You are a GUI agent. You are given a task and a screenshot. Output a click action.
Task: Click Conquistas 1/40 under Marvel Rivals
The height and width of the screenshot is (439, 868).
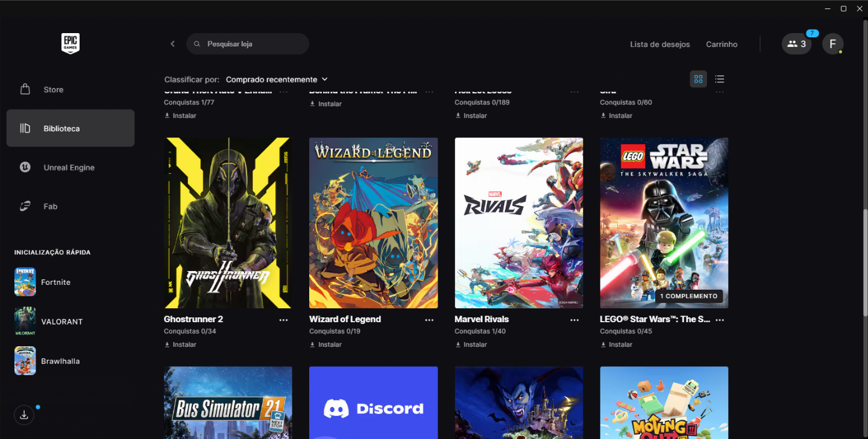tap(480, 331)
